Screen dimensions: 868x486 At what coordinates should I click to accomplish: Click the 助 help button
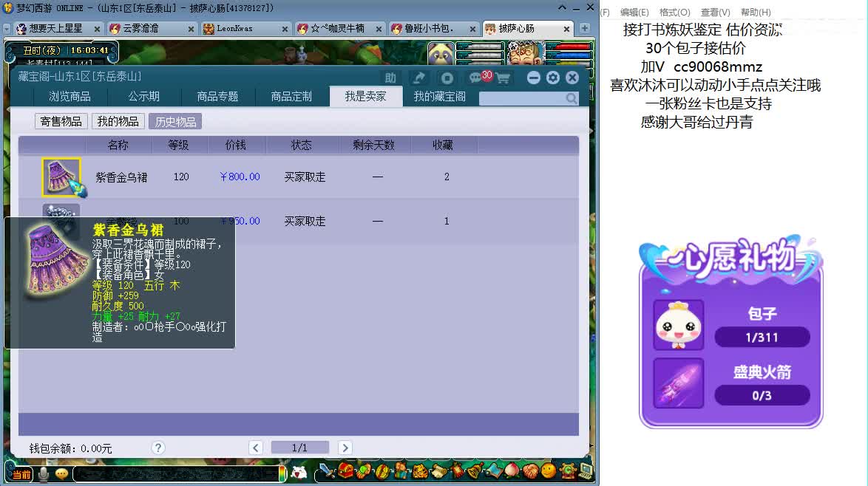[x=391, y=78]
